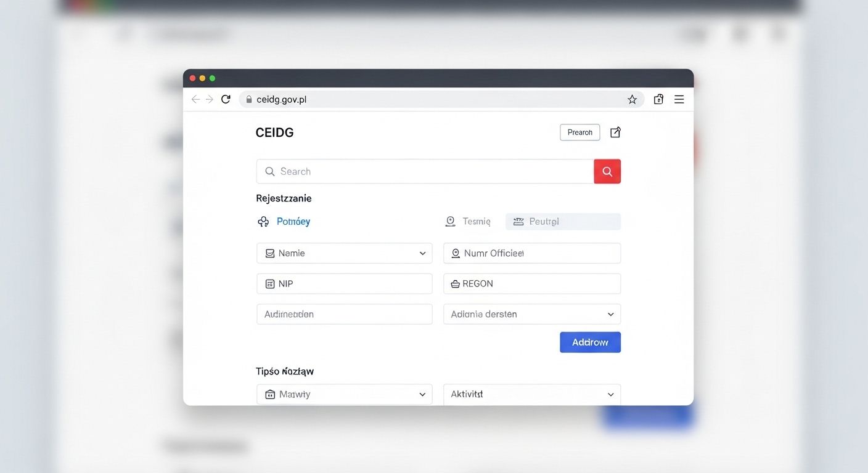Switch to the Tesmię tab
Image resolution: width=868 pixels, height=473 pixels.
click(x=468, y=222)
